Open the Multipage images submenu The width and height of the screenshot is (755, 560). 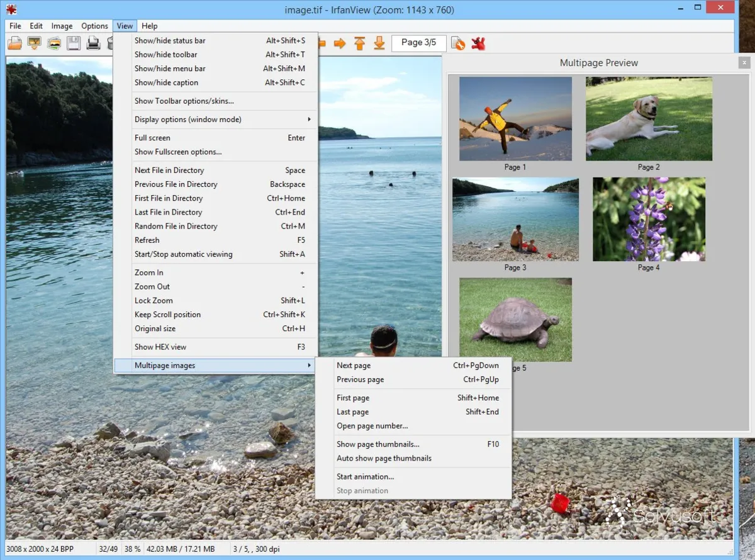pos(165,365)
